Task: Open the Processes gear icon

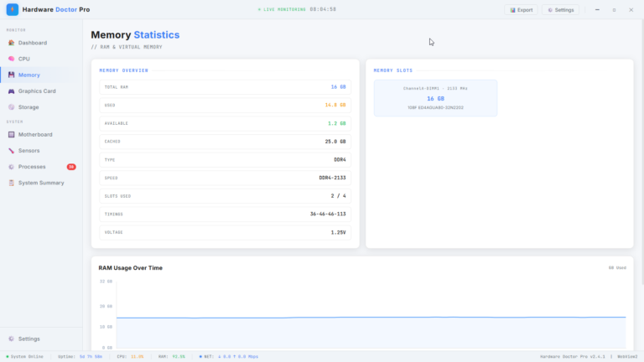Action: pyautogui.click(x=11, y=167)
